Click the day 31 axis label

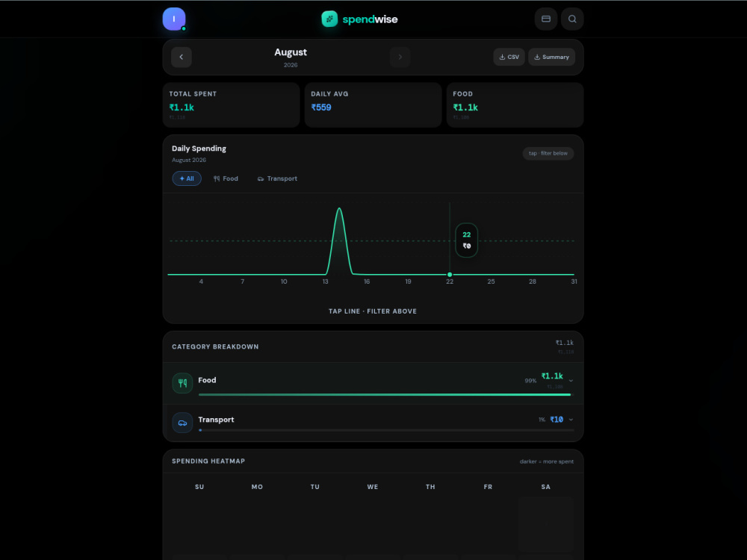pos(574,281)
